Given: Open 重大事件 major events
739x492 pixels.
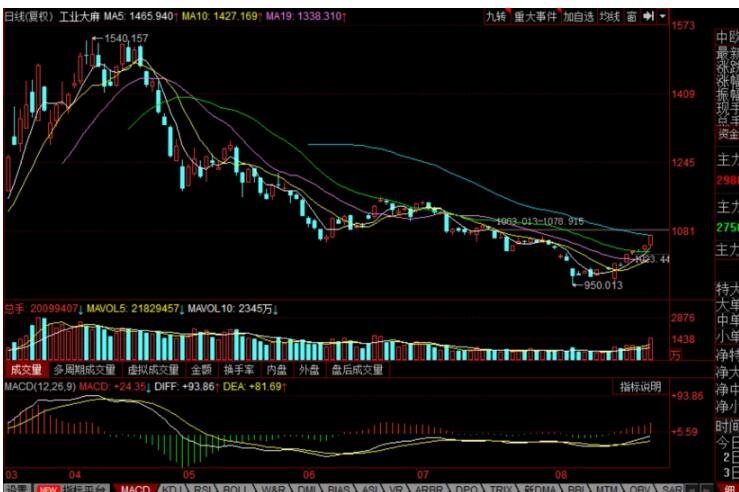Looking at the screenshot, I should coord(535,16).
